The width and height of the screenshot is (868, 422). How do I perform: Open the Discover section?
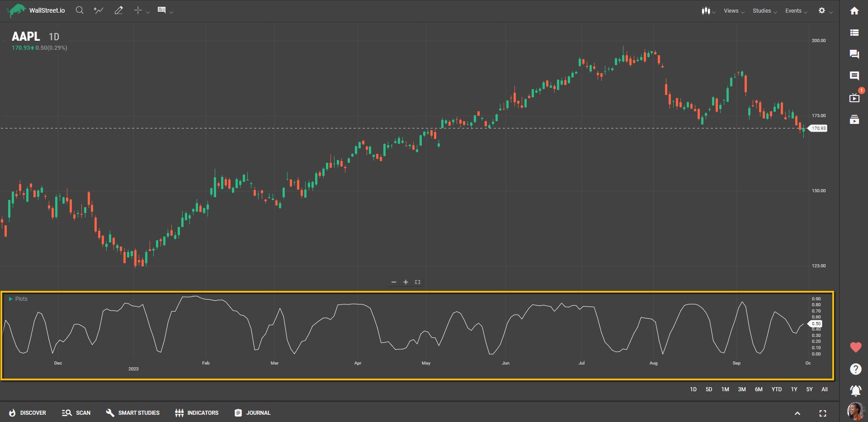28,413
